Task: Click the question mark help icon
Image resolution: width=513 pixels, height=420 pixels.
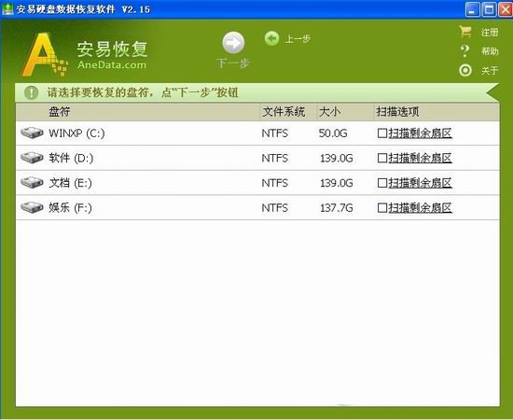Action: 464,51
